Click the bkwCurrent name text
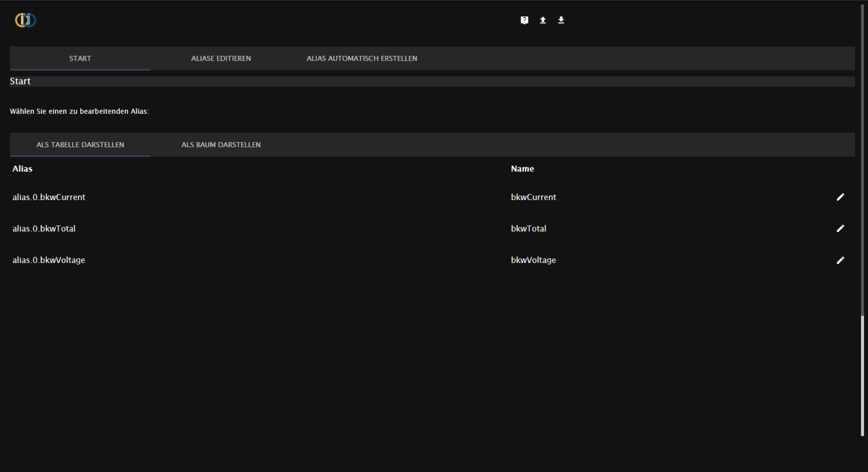 tap(533, 197)
